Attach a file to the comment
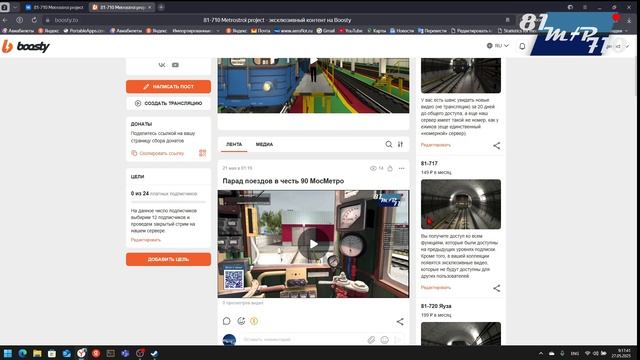This screenshot has width=640, height=360. (371, 340)
